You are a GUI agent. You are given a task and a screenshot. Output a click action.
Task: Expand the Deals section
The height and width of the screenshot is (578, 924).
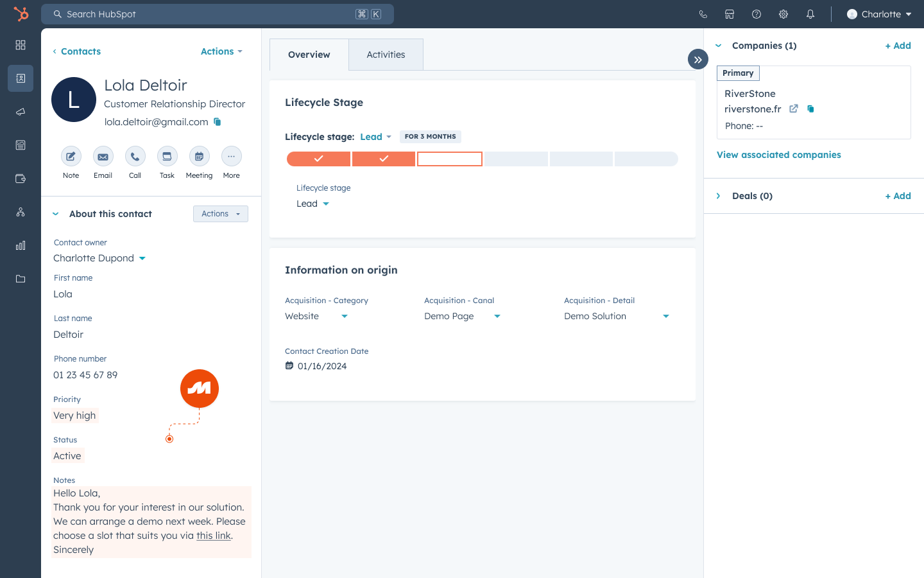[719, 196]
